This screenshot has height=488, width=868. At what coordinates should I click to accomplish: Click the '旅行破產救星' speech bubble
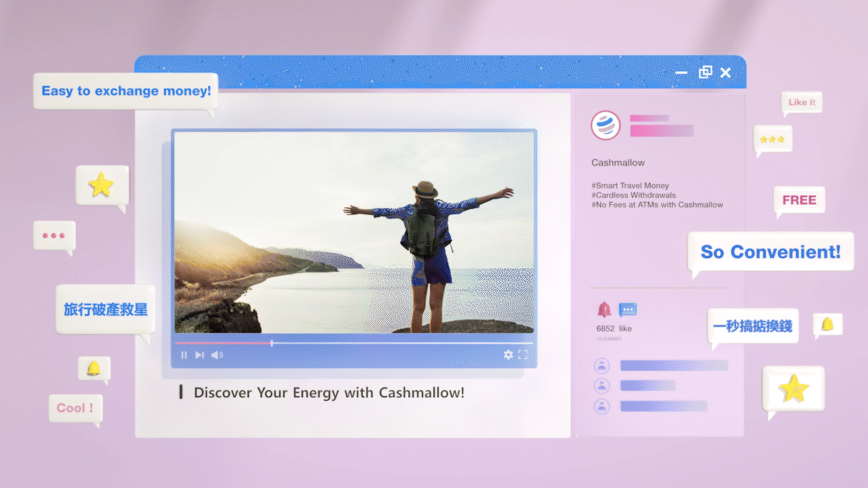pos(105,311)
